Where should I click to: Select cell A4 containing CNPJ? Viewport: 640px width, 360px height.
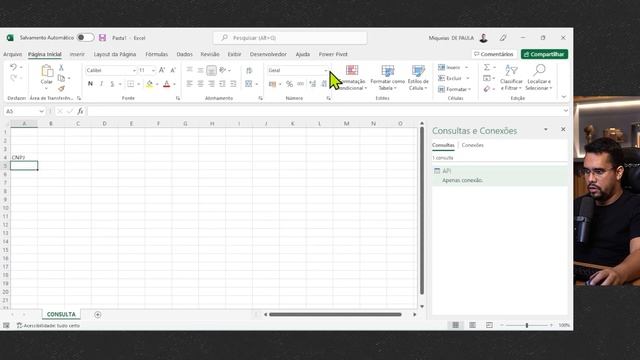click(24, 157)
